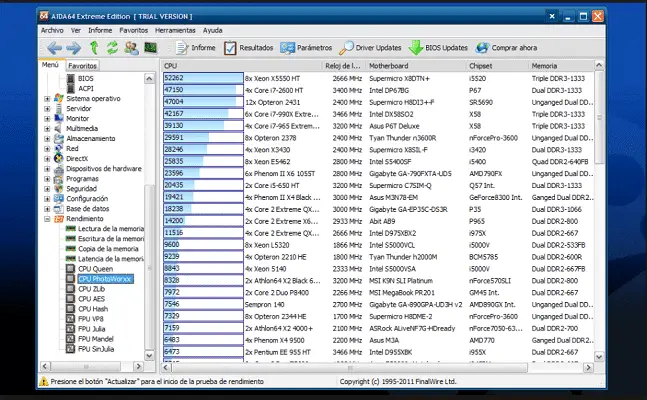Click the green up-level arrow icon

point(94,48)
